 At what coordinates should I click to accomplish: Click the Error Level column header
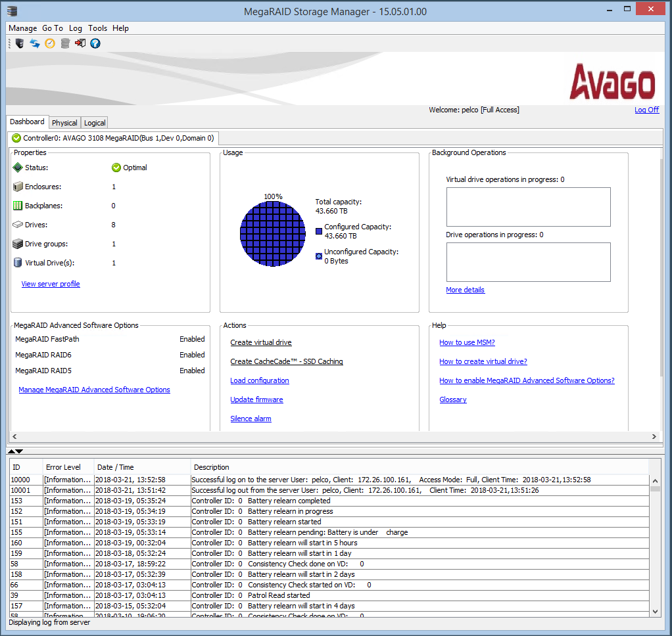coord(63,467)
